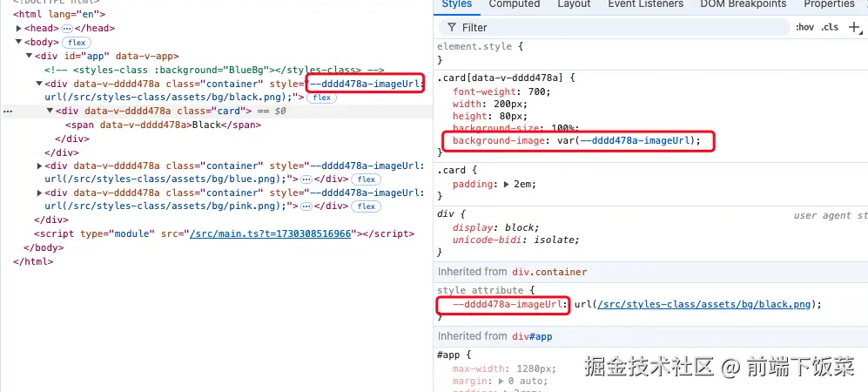
Task: Click the ellipsis badge inside the head element
Action: 66,28
